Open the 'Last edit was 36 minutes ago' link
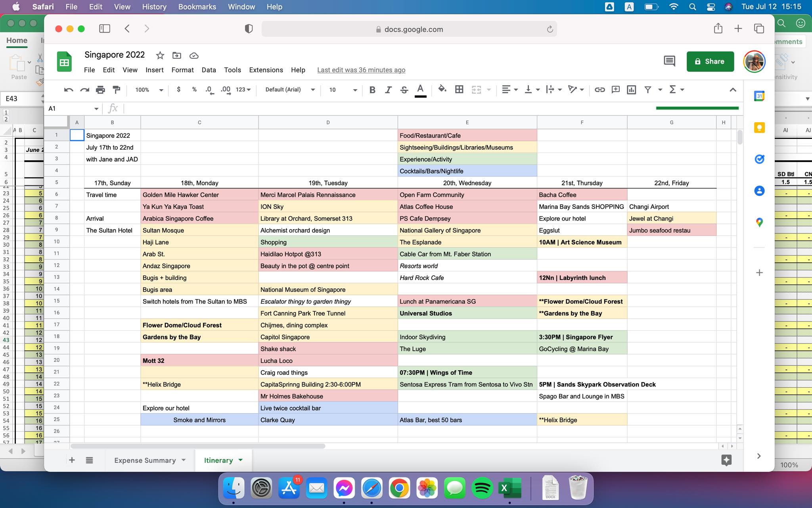812x508 pixels. click(x=361, y=70)
